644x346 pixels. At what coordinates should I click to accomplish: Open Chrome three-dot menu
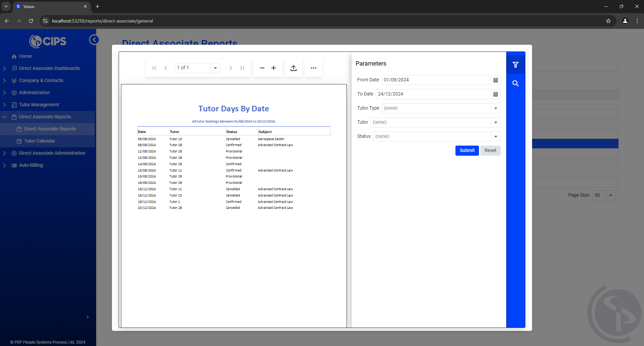click(x=637, y=21)
